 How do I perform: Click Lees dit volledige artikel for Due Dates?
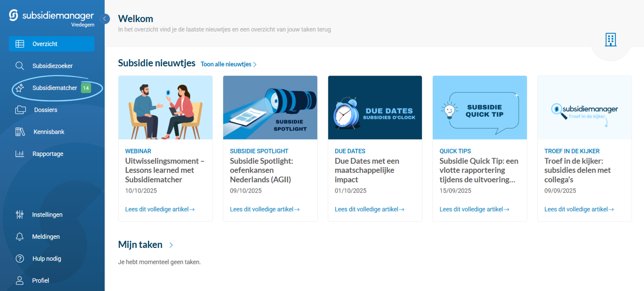[369, 209]
